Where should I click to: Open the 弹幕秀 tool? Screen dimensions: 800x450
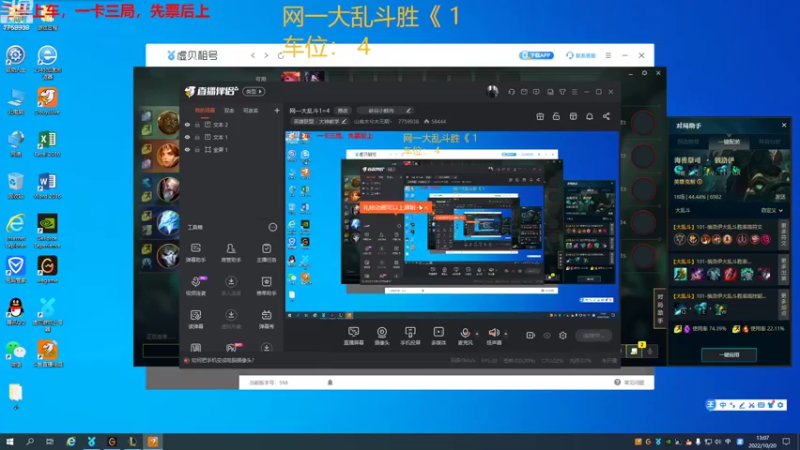point(266,319)
